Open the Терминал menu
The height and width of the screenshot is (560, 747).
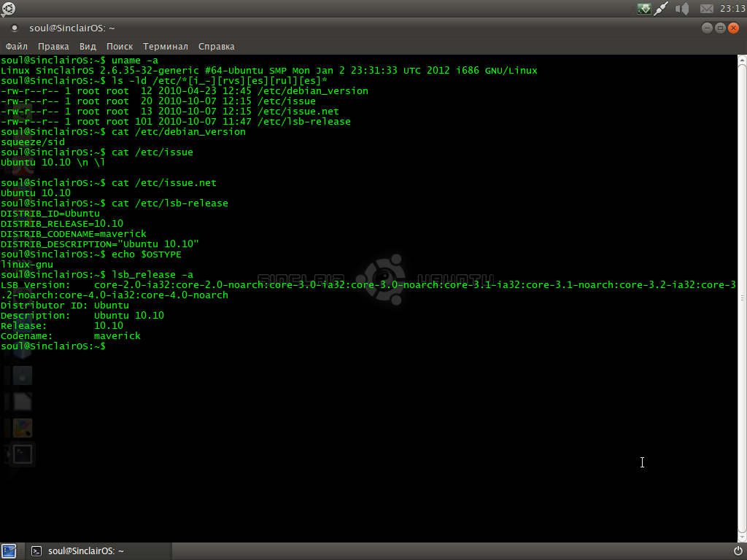coord(166,46)
